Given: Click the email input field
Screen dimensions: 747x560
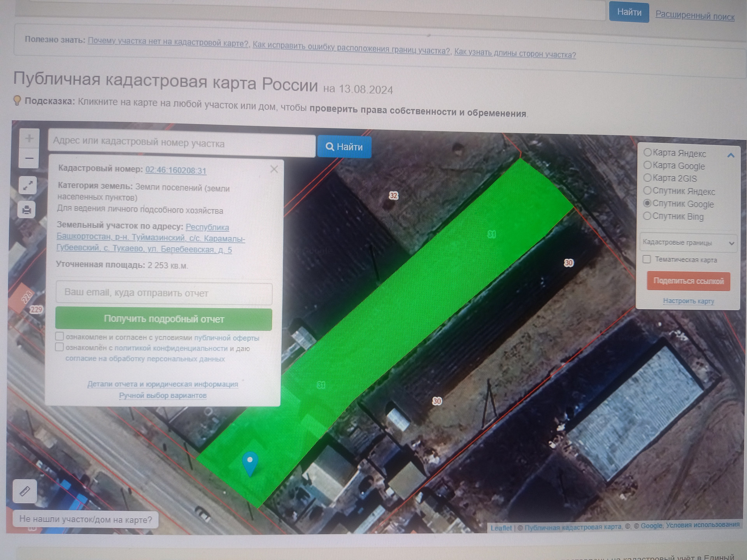Looking at the screenshot, I should (x=164, y=293).
